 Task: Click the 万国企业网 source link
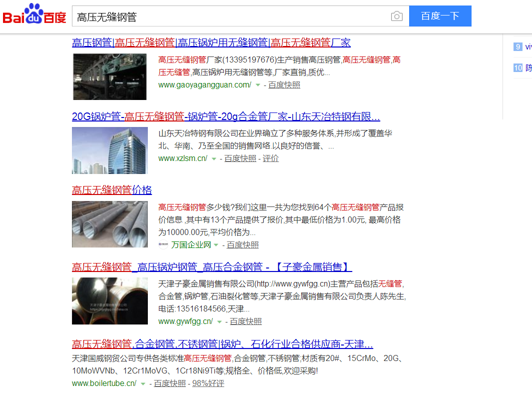[x=191, y=245]
